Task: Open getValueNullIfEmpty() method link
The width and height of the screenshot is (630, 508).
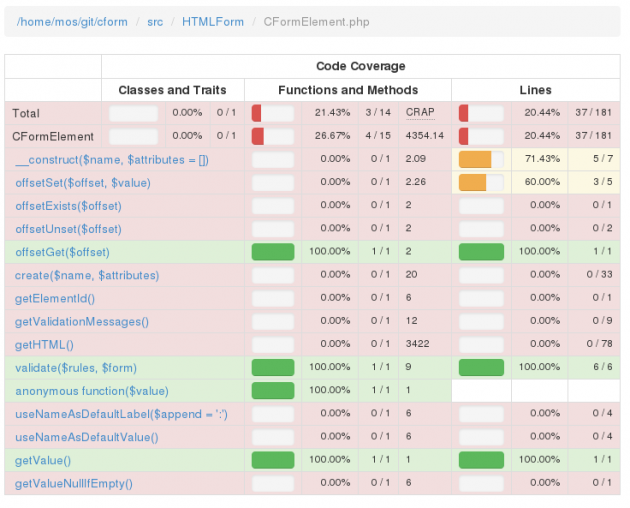Action: pyautogui.click(x=74, y=483)
